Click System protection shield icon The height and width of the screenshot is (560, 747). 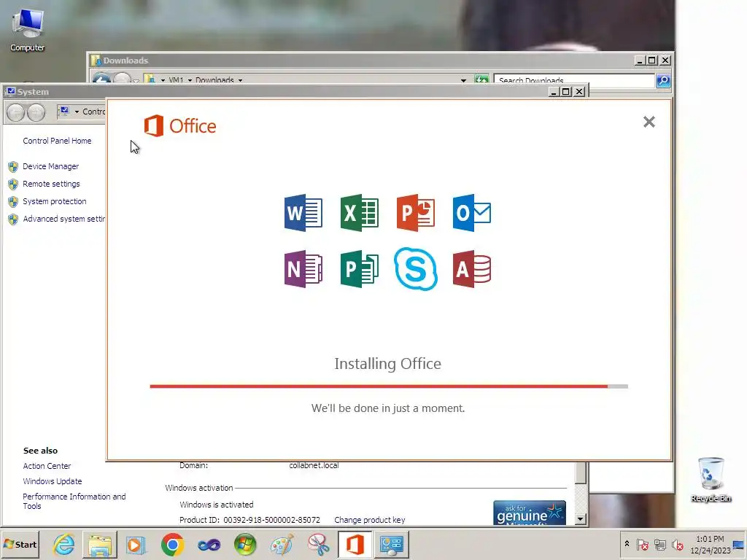click(13, 202)
